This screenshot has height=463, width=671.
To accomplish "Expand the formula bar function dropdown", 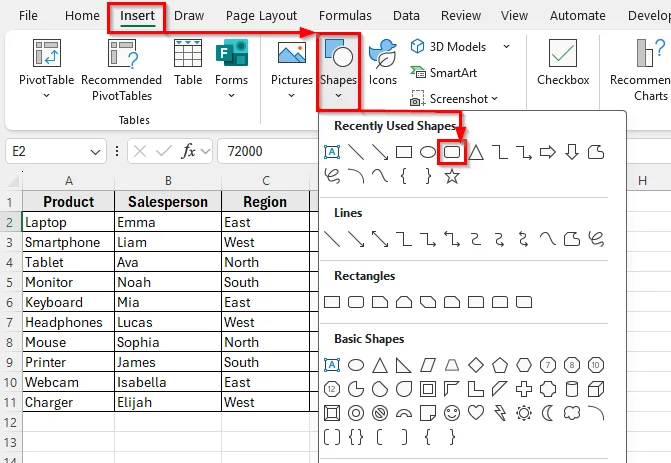I will pos(206,151).
